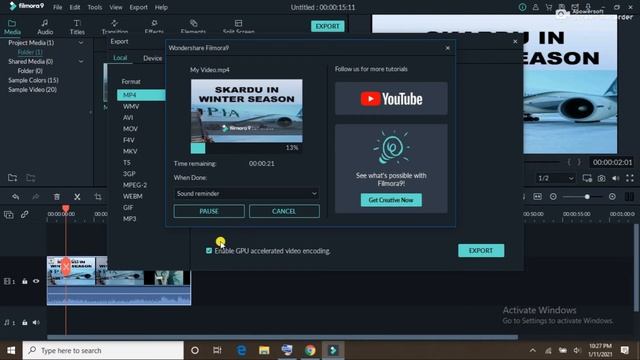Click the preview volume speaker icon
This screenshot has width=640, height=360.
616,178
